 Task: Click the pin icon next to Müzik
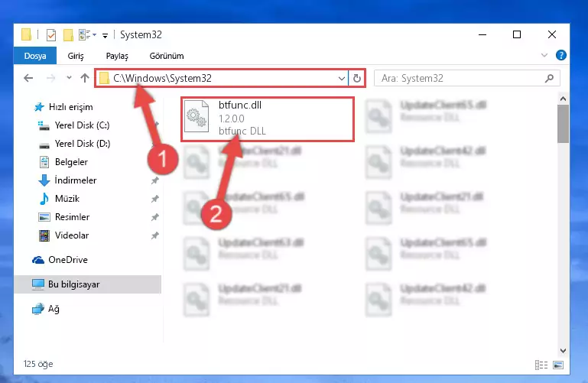pyautogui.click(x=155, y=199)
